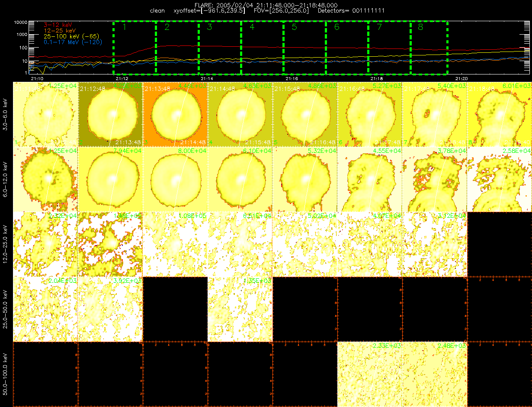Open the 25.0-50.0 keV image labeled 2.04E+03
Viewport: 532px width, 407px height.
[x=45, y=309]
